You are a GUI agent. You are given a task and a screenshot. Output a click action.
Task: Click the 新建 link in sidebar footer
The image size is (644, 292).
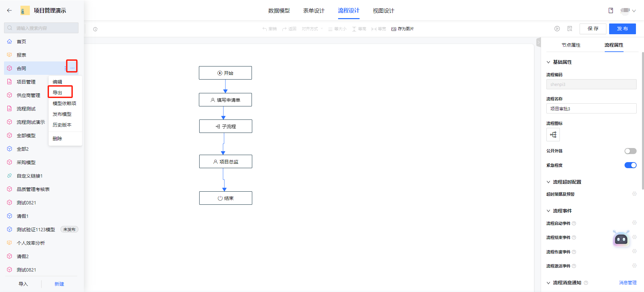click(x=59, y=284)
